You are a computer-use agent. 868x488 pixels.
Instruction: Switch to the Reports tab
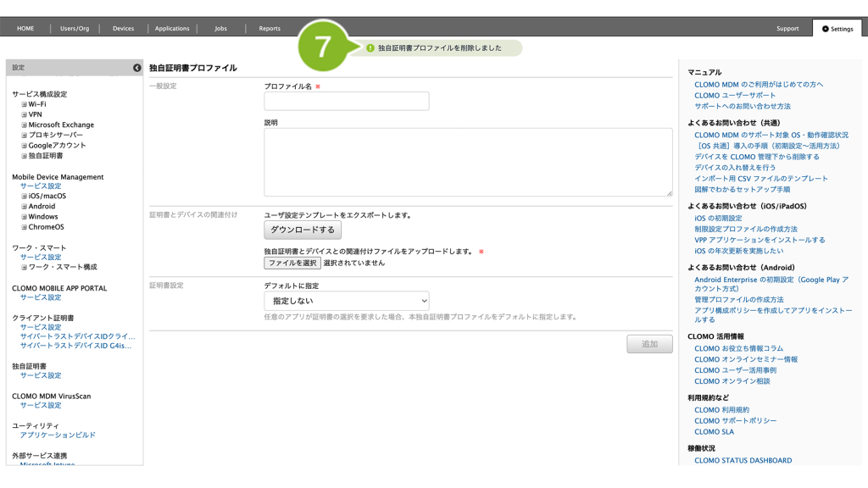coord(270,29)
